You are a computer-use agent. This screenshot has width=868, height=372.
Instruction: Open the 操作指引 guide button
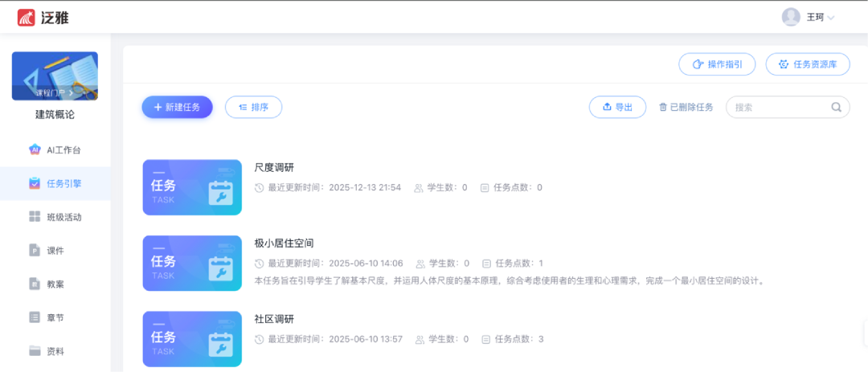tap(718, 64)
